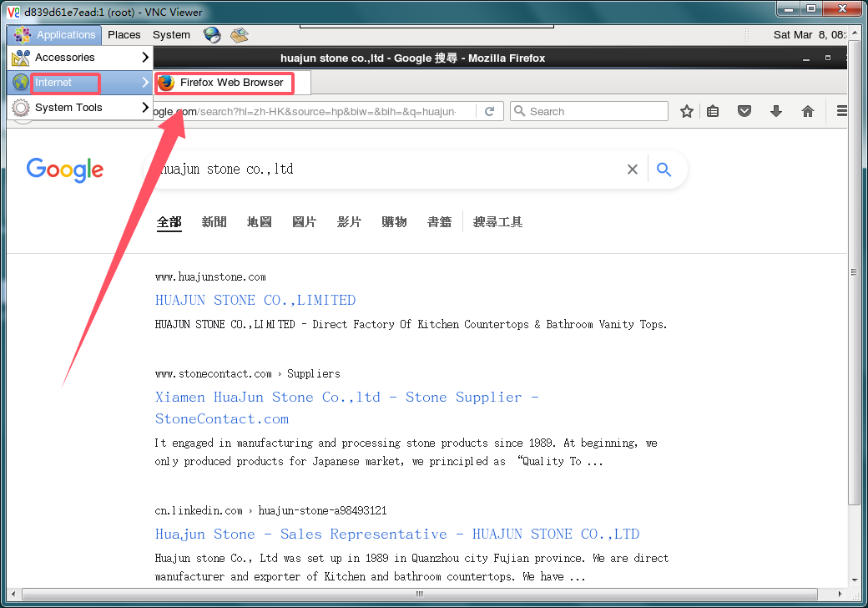
Task: Click the notepad launcher icon in the top panel
Action: [240, 35]
